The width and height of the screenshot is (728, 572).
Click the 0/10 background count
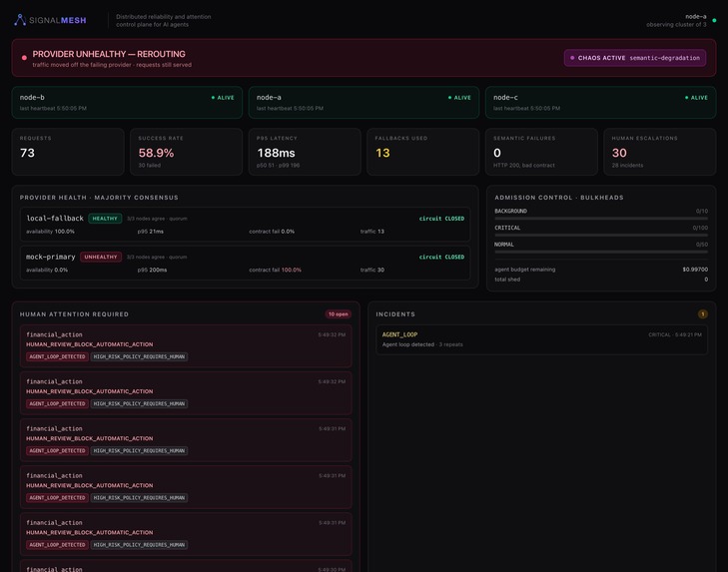701,212
